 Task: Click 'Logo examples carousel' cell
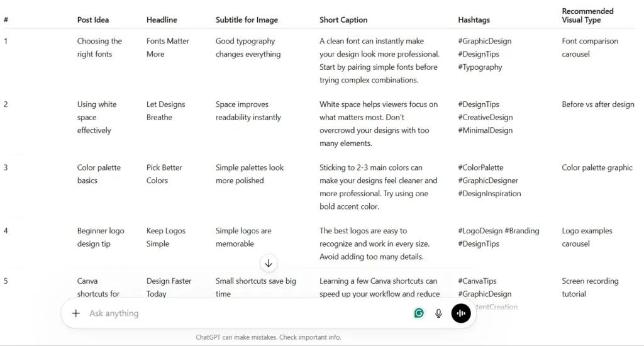coord(587,237)
